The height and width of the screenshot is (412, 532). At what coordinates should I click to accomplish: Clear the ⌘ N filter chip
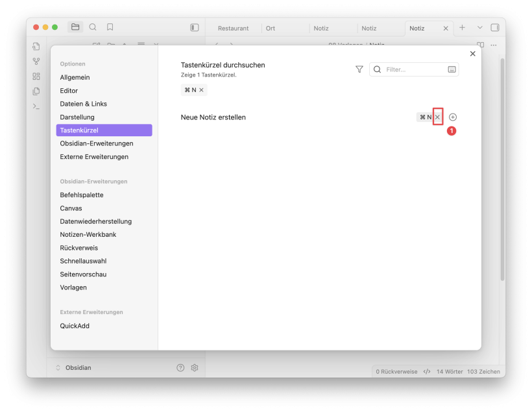(x=201, y=90)
